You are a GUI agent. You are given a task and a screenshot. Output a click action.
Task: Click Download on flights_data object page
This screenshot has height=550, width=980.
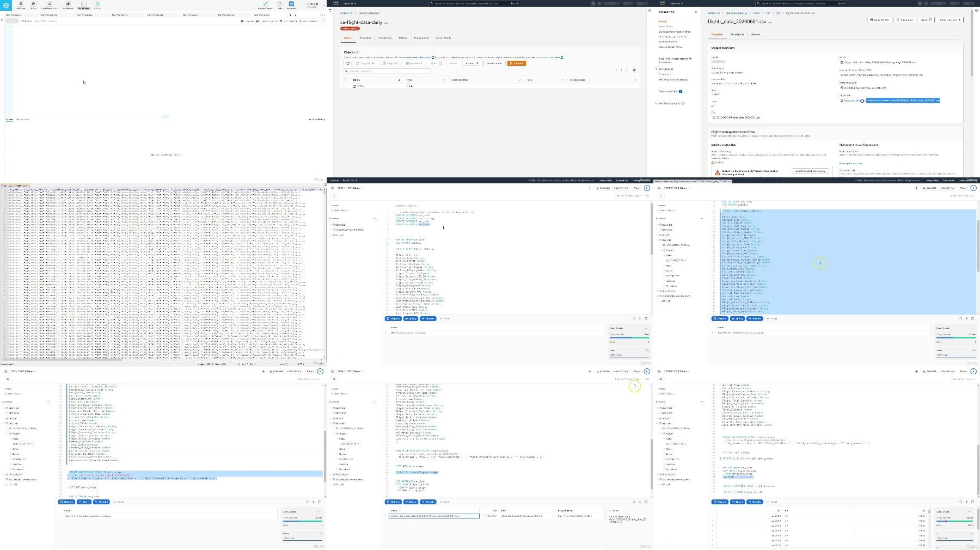coord(904,20)
